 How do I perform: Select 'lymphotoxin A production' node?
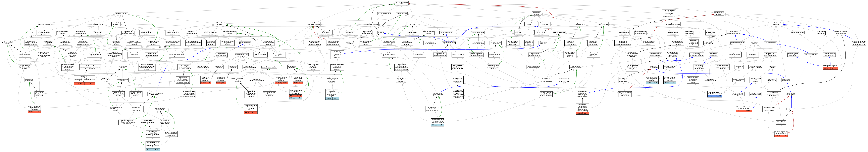pos(29,80)
